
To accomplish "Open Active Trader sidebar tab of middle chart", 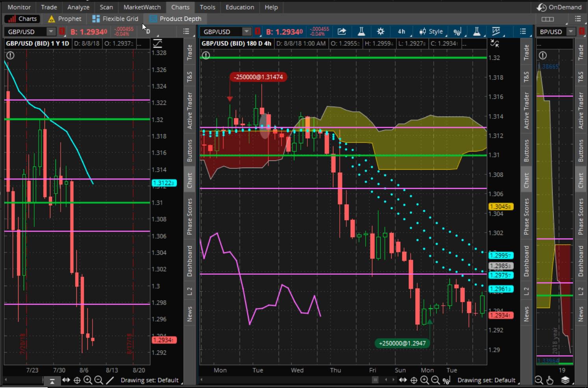I will point(526,111).
